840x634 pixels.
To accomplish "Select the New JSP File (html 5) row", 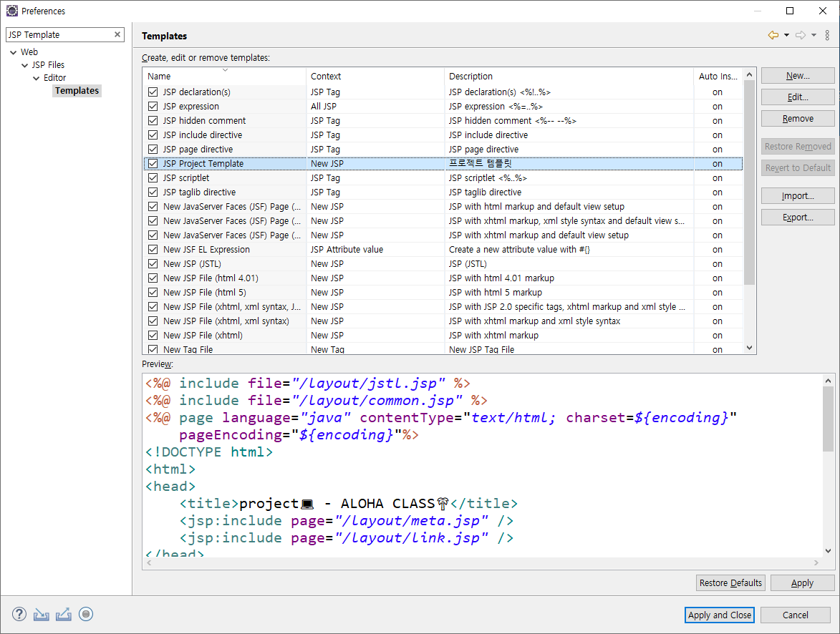I will pyautogui.click(x=443, y=293).
